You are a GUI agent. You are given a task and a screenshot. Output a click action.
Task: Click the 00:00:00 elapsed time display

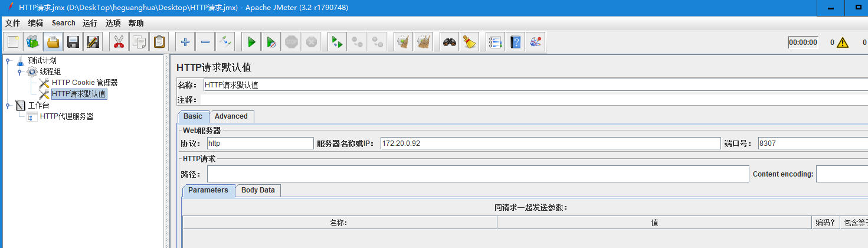coord(803,43)
